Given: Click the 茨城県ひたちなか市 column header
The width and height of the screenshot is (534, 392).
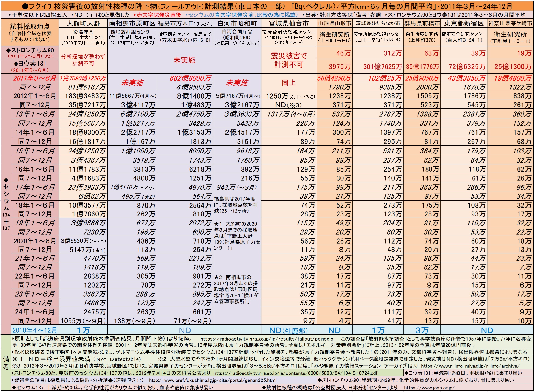Looking at the screenshot, I should (x=378, y=23).
